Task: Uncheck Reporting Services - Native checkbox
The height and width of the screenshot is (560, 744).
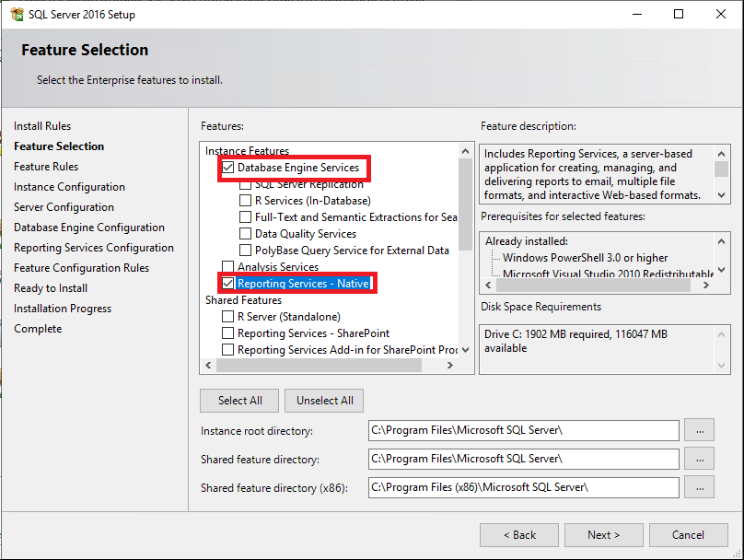Action: 228,284
